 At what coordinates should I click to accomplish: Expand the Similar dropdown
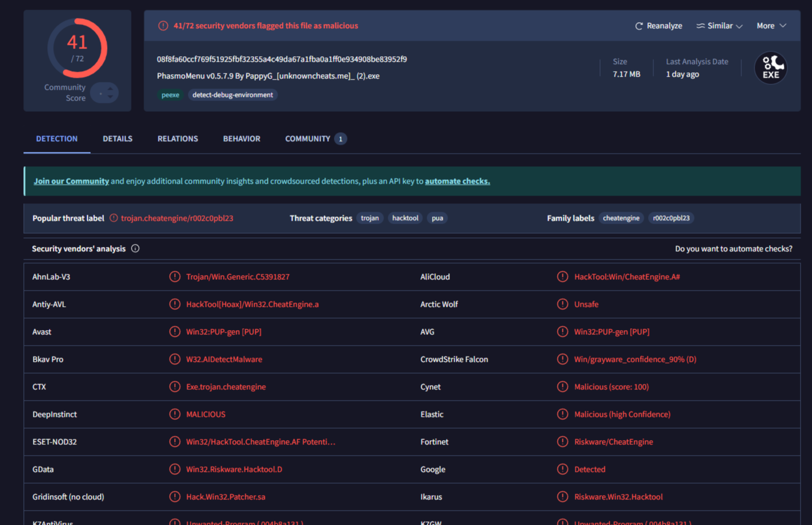[719, 26]
